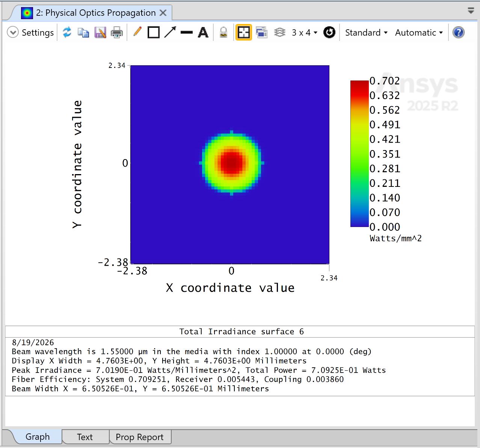Click the 0.562 scale value

385,110
